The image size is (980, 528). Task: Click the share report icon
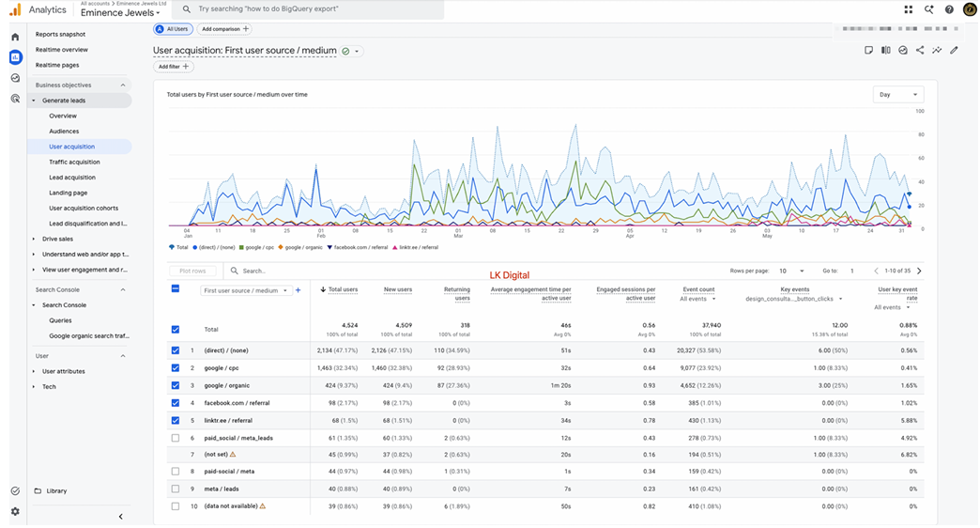[919, 51]
